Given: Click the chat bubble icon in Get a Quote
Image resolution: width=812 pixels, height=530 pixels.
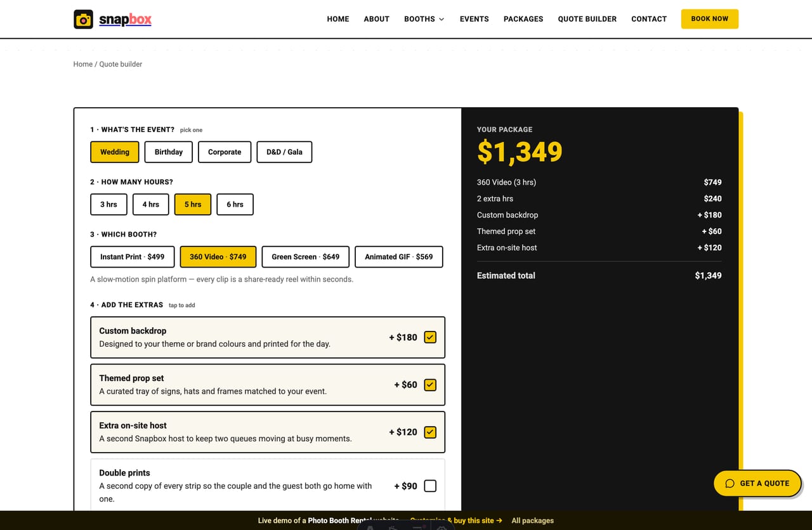Looking at the screenshot, I should click(730, 483).
